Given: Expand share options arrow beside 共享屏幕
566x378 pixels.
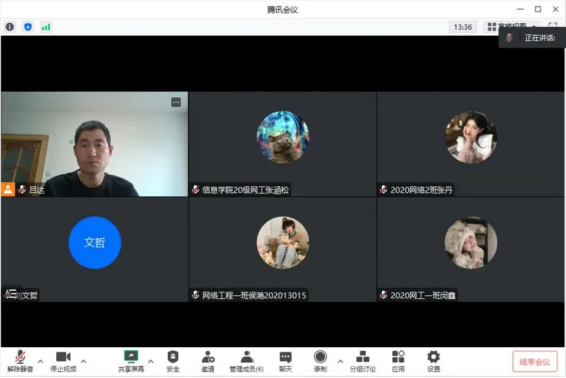Looking at the screenshot, I should coord(151,361).
